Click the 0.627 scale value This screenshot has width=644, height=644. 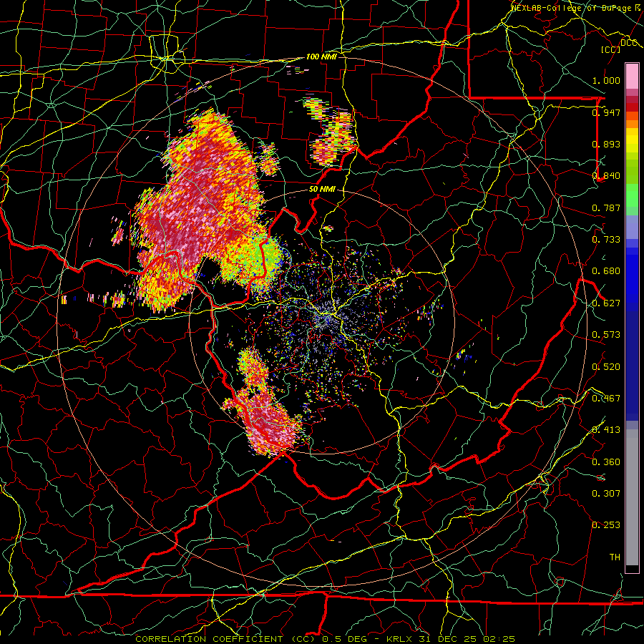606,303
